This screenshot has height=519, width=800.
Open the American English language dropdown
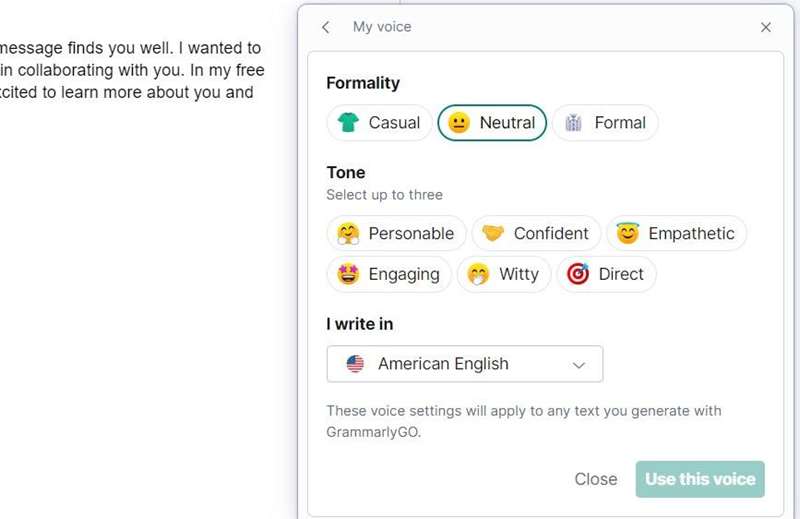[464, 364]
